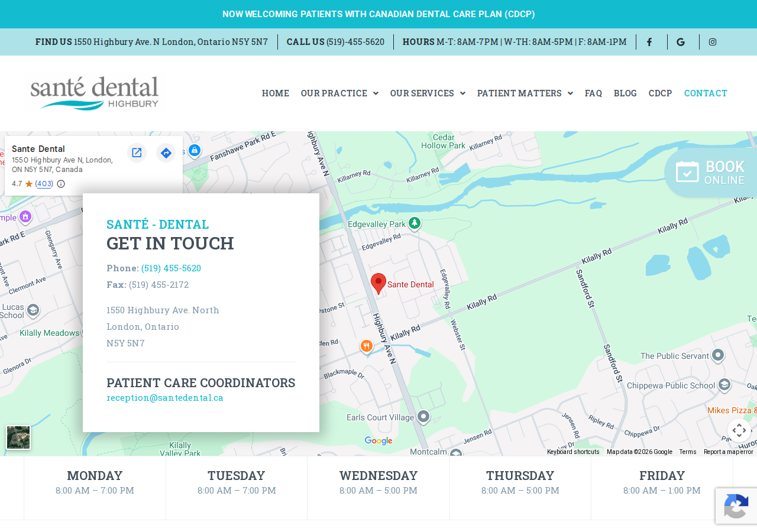This screenshot has height=532, width=757.
Task: Click the Santé Dental Highbury logo
Action: point(95,93)
